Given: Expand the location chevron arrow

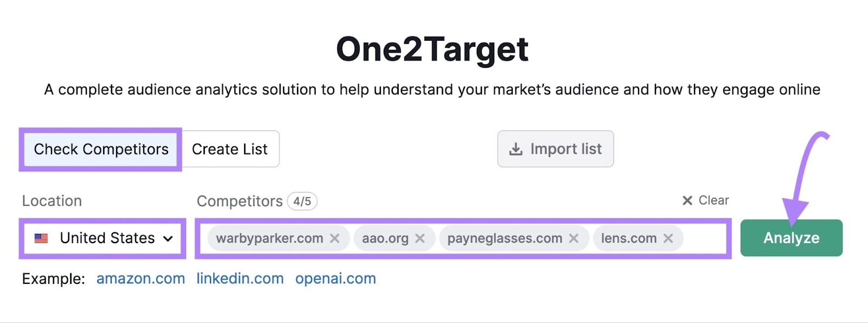Looking at the screenshot, I should point(168,238).
